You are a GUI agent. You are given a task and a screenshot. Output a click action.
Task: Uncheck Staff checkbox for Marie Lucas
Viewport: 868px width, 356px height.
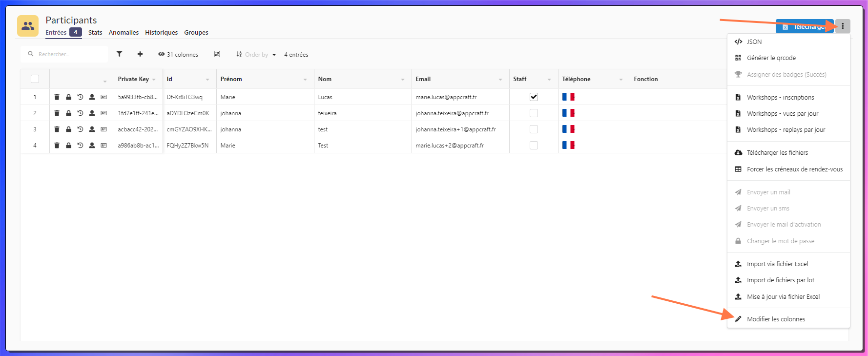[534, 97]
